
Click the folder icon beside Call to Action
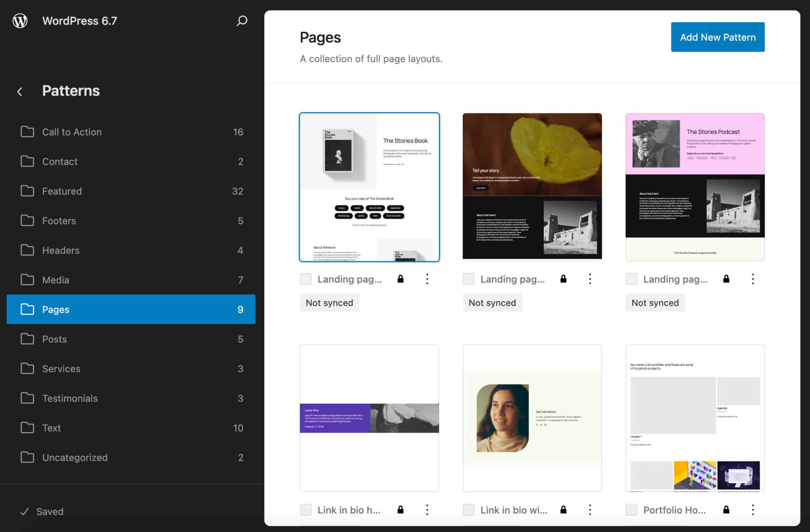click(28, 132)
